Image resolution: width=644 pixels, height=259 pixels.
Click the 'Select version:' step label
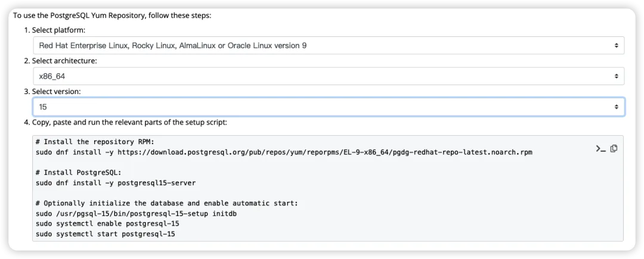56,91
